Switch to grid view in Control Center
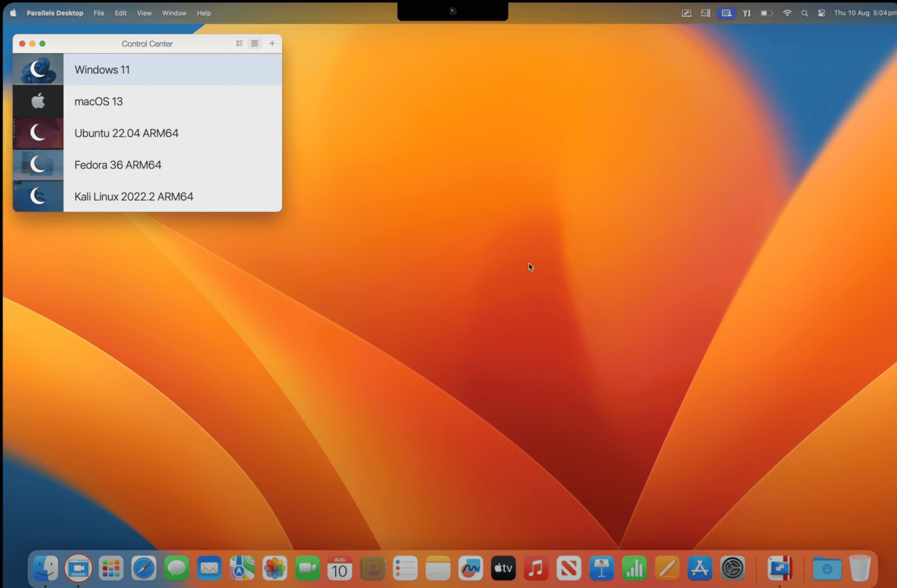This screenshot has width=897, height=588. click(239, 43)
